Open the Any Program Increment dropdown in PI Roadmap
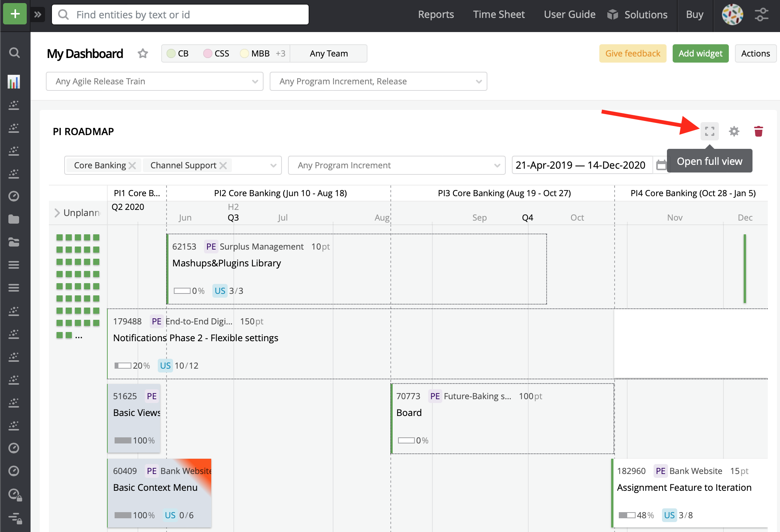Viewport: 780px width, 532px height. tap(396, 165)
